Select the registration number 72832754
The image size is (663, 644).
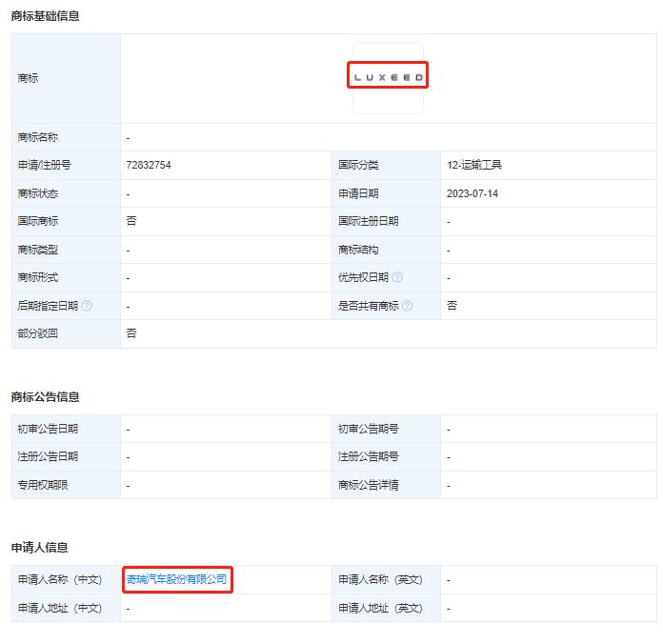pos(149,165)
